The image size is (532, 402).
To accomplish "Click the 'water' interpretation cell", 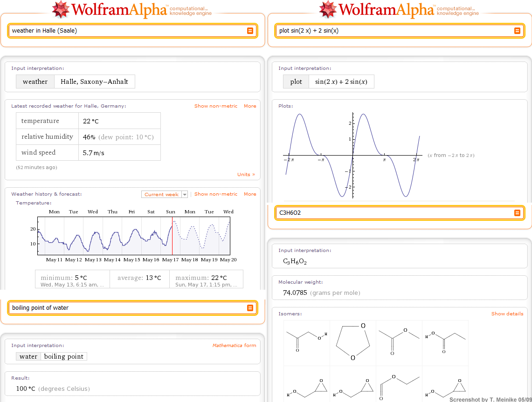I will coord(28,356).
